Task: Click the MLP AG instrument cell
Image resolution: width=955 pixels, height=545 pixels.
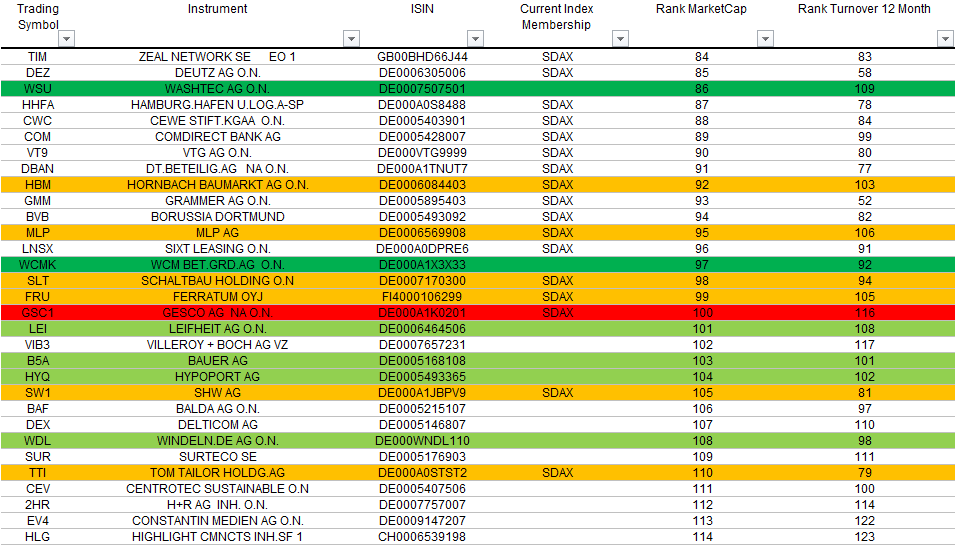Action: [x=217, y=233]
